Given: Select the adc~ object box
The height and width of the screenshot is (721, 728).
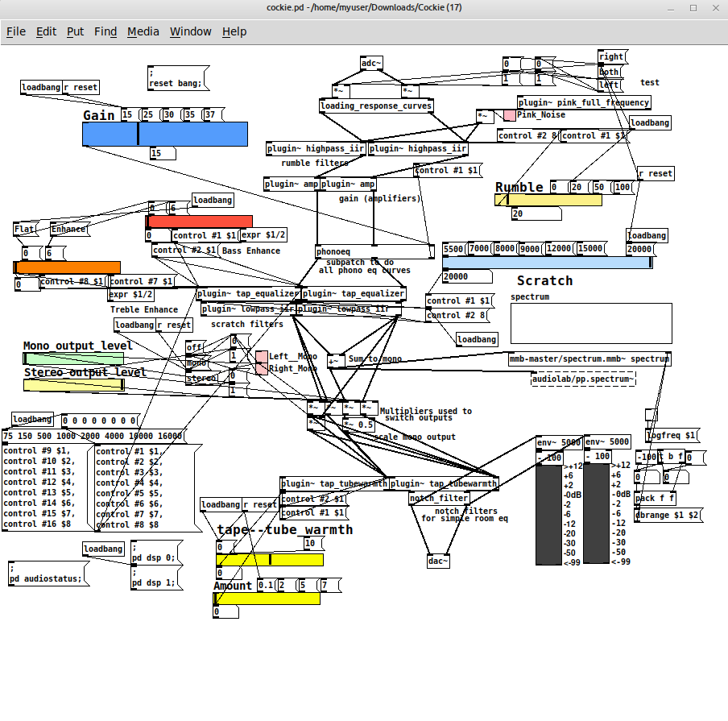Looking at the screenshot, I should [x=371, y=63].
